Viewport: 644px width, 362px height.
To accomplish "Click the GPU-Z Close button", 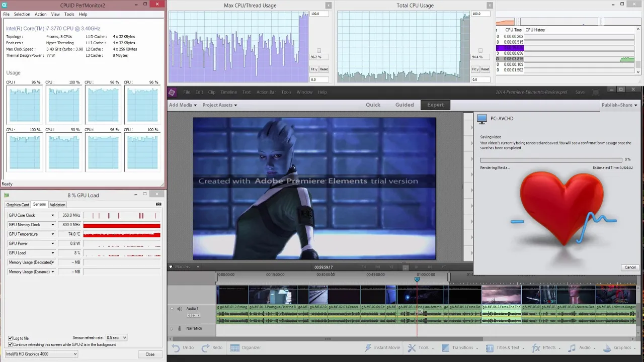I will point(150,354).
